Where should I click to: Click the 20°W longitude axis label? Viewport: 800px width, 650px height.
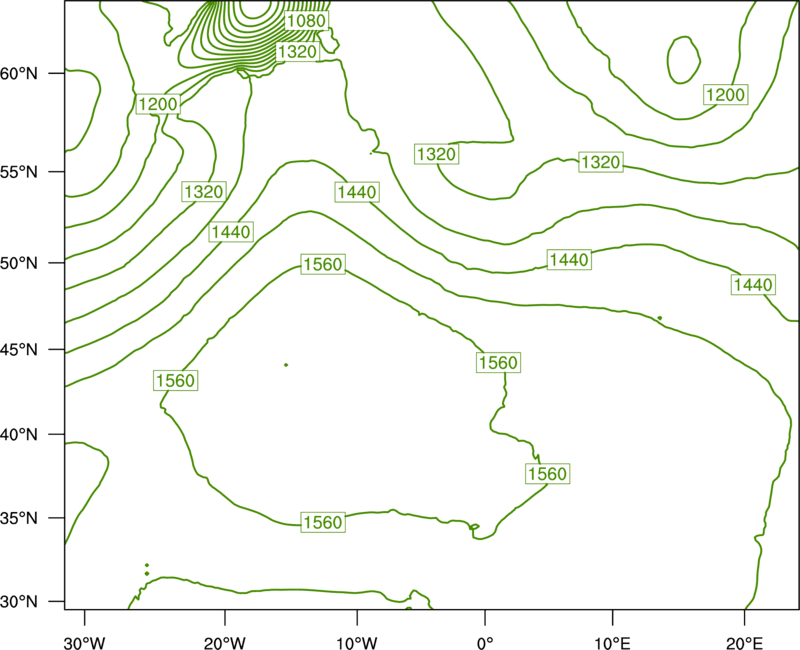click(225, 643)
